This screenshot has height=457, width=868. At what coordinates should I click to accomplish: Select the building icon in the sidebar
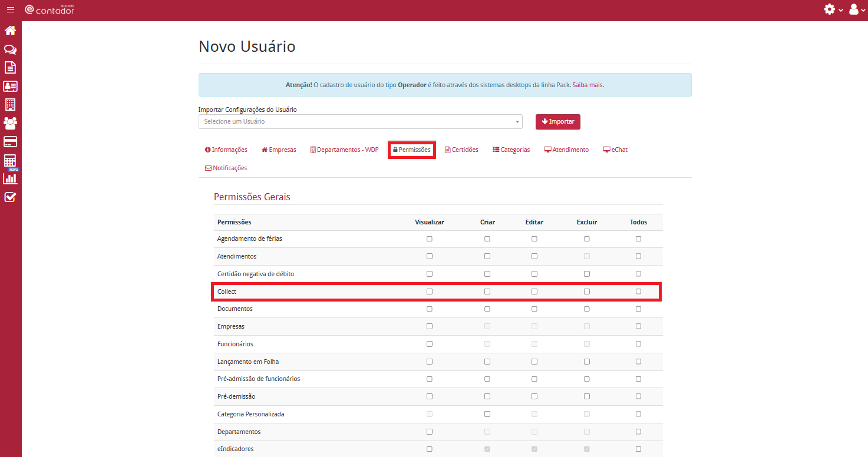(x=10, y=104)
